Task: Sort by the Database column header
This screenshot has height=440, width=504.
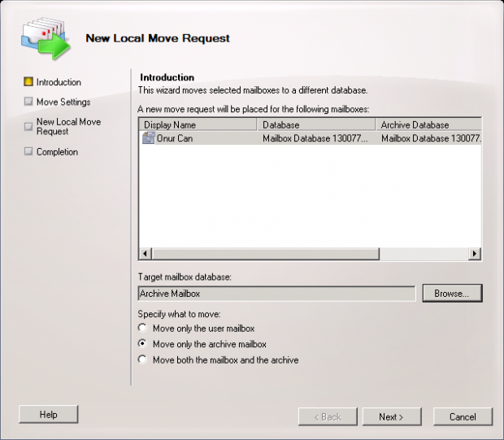Action: click(316, 124)
